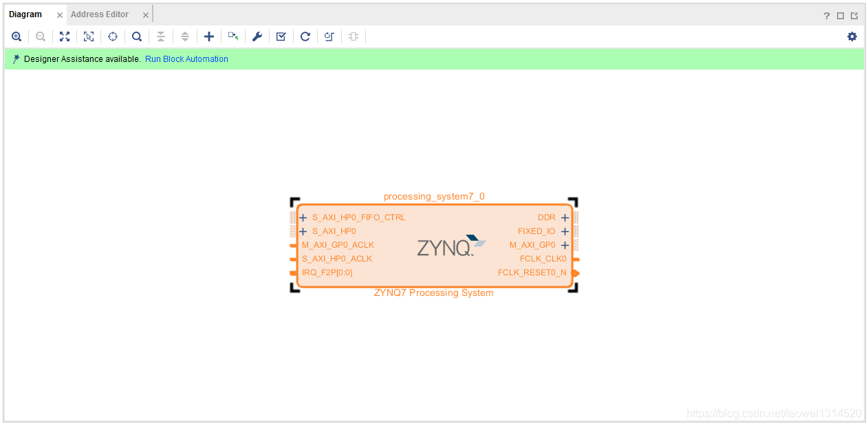The height and width of the screenshot is (426, 868).
Task: Click the help question mark icon
Action: tap(827, 16)
